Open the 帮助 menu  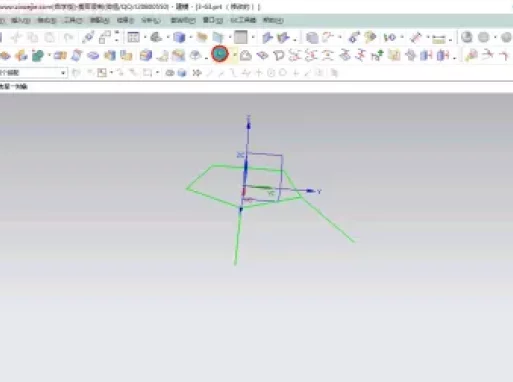click(x=273, y=20)
